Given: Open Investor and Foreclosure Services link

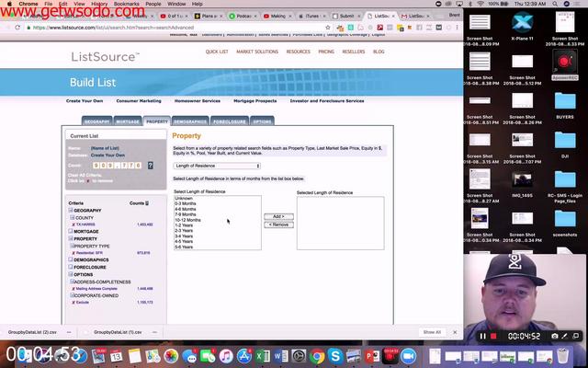Looking at the screenshot, I should coord(327,100).
